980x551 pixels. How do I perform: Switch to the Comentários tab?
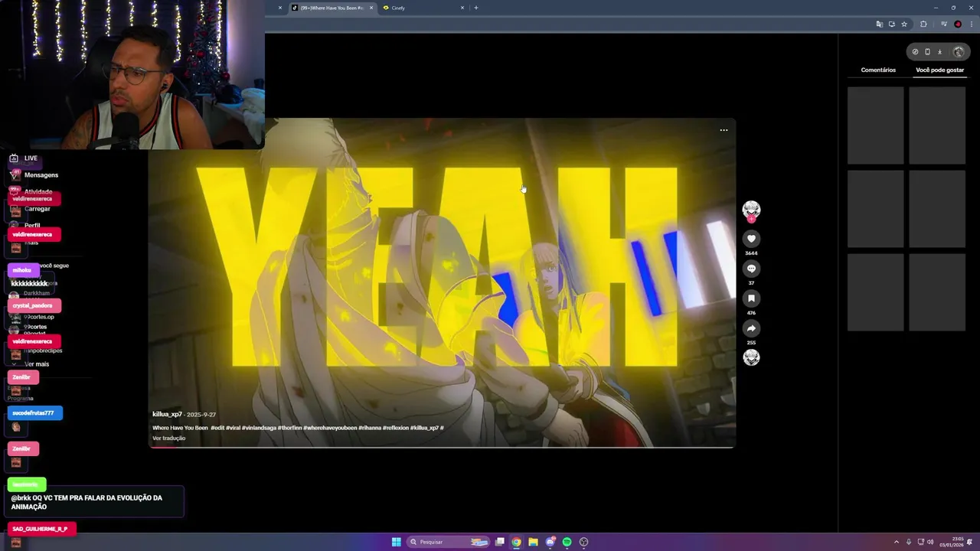(x=878, y=70)
